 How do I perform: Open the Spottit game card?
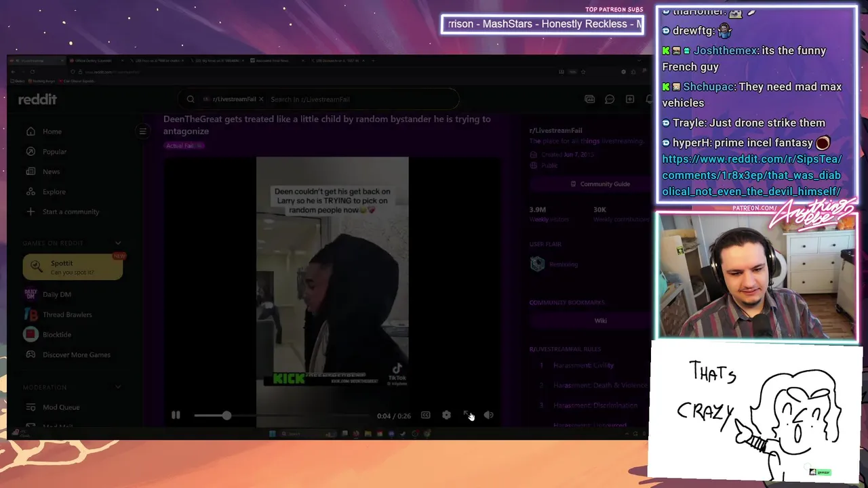coord(73,267)
